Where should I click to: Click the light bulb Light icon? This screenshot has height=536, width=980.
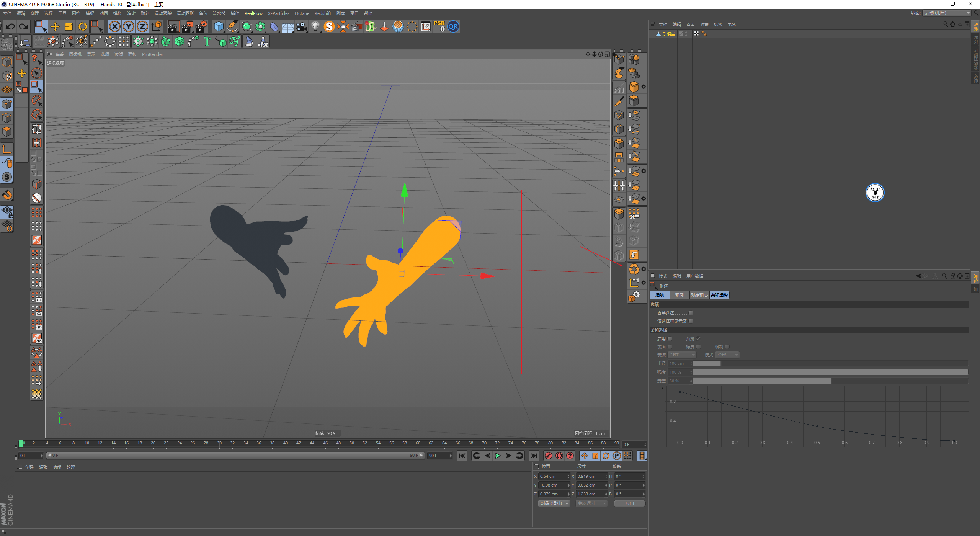315,26
